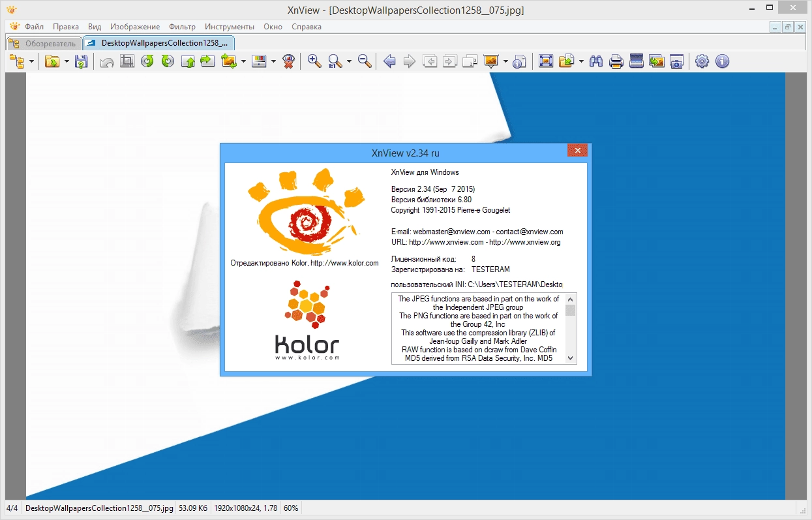This screenshot has height=520, width=812.
Task: Open the color adjust levels icon
Action: (x=259, y=61)
